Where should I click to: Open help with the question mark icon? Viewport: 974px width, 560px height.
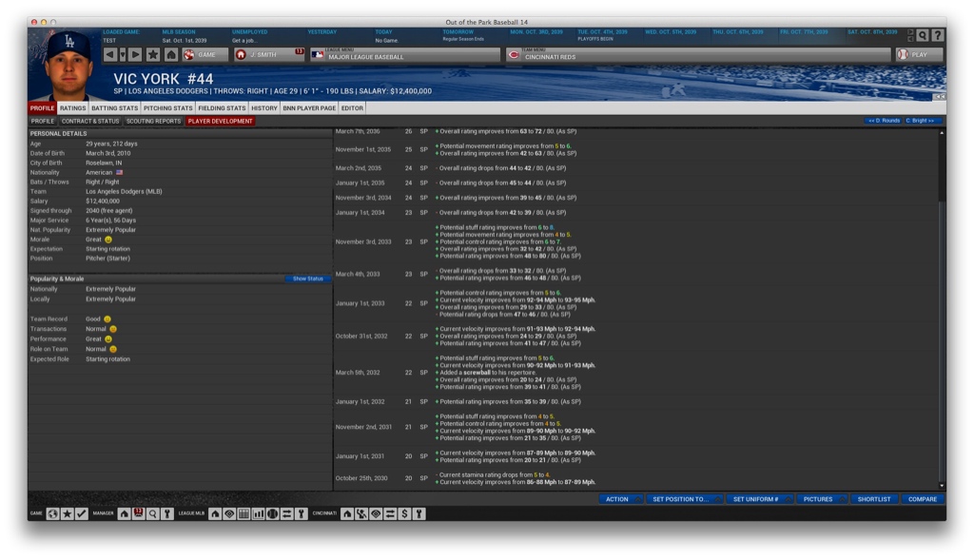point(938,35)
